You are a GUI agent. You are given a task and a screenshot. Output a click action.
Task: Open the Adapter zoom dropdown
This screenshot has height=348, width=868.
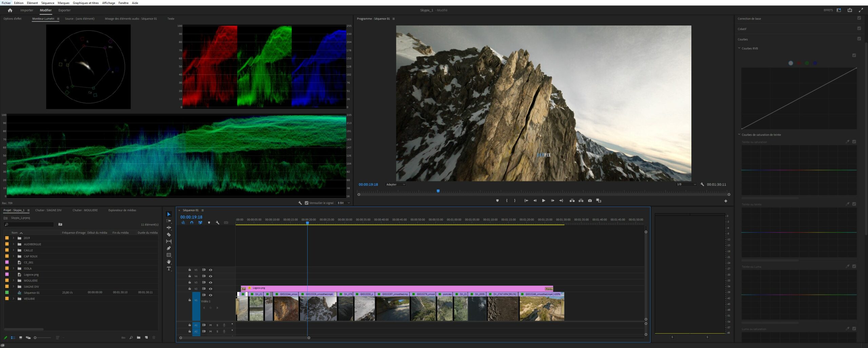395,185
